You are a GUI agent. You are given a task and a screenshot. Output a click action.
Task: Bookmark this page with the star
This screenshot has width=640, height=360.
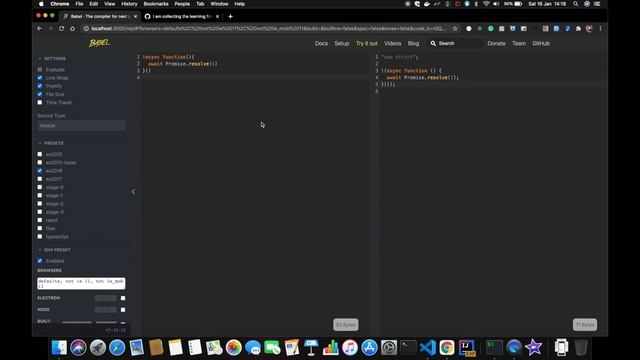coord(455,29)
